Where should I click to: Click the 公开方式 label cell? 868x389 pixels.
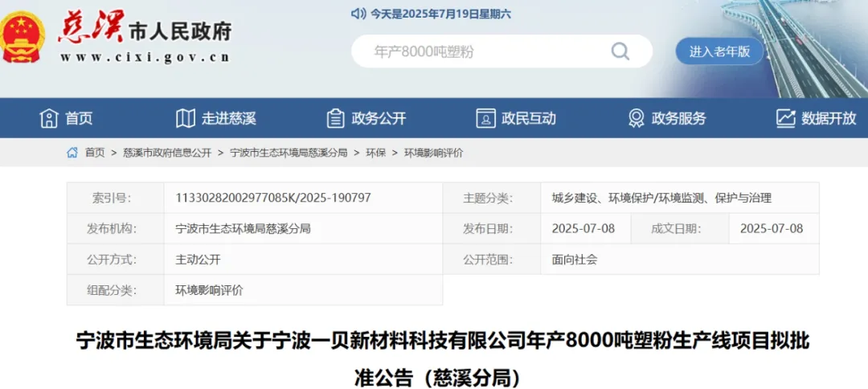coord(116,259)
